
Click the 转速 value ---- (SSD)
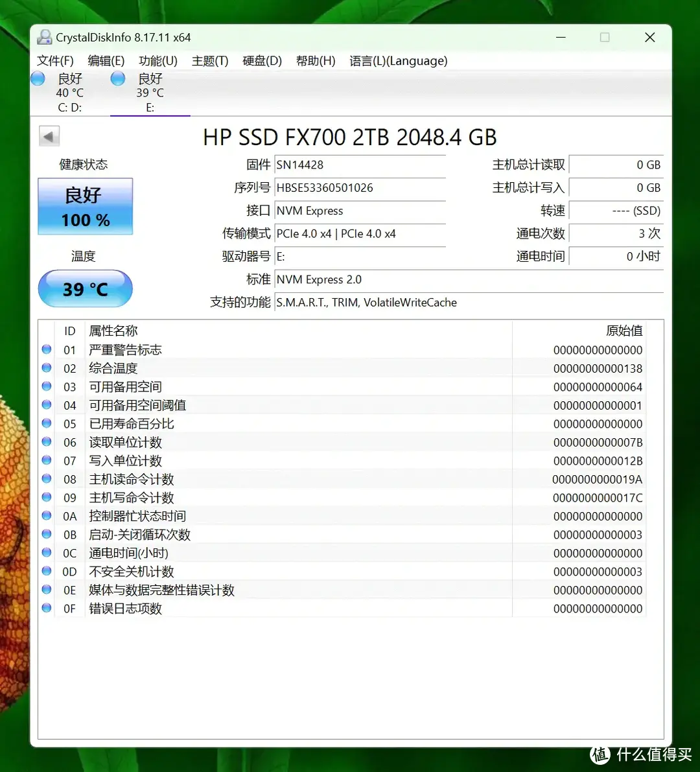tap(616, 211)
